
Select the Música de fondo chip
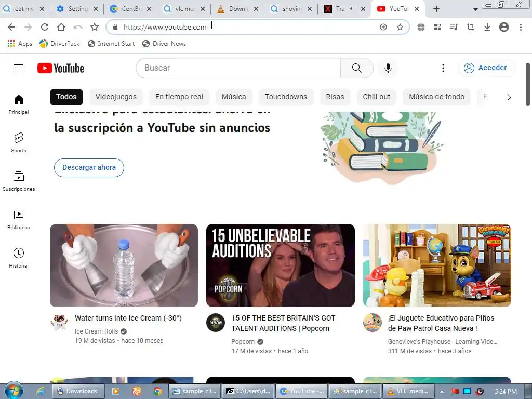click(x=436, y=97)
